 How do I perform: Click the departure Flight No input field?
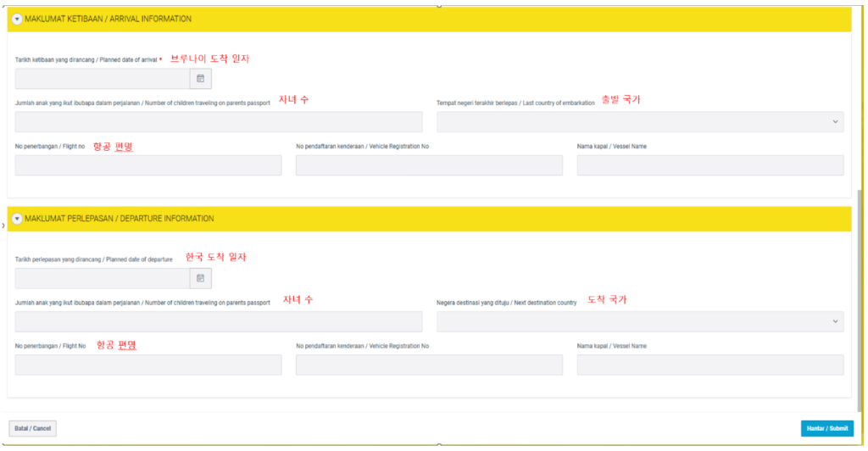pos(148,365)
